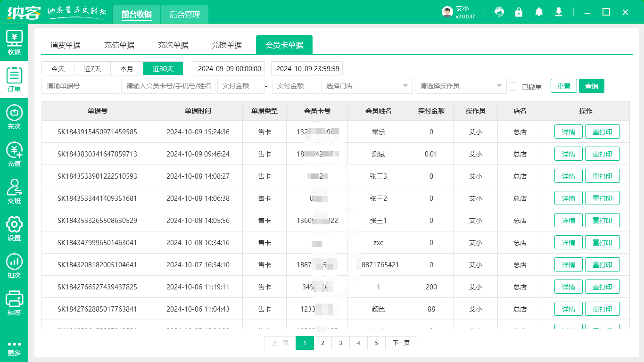Click 详情 for member 测试
Screen dimensions: 644x362
tap(569, 154)
